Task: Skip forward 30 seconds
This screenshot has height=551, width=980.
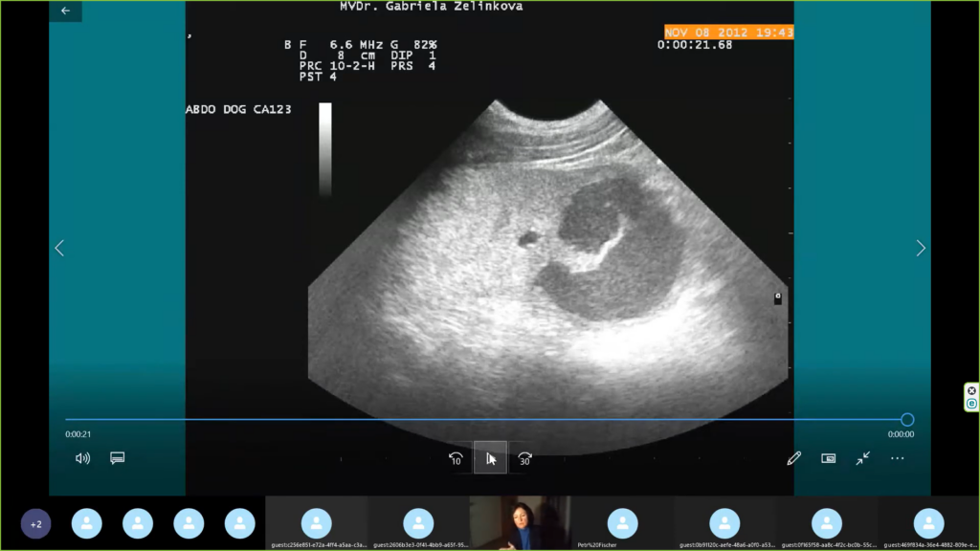Action: pyautogui.click(x=524, y=458)
